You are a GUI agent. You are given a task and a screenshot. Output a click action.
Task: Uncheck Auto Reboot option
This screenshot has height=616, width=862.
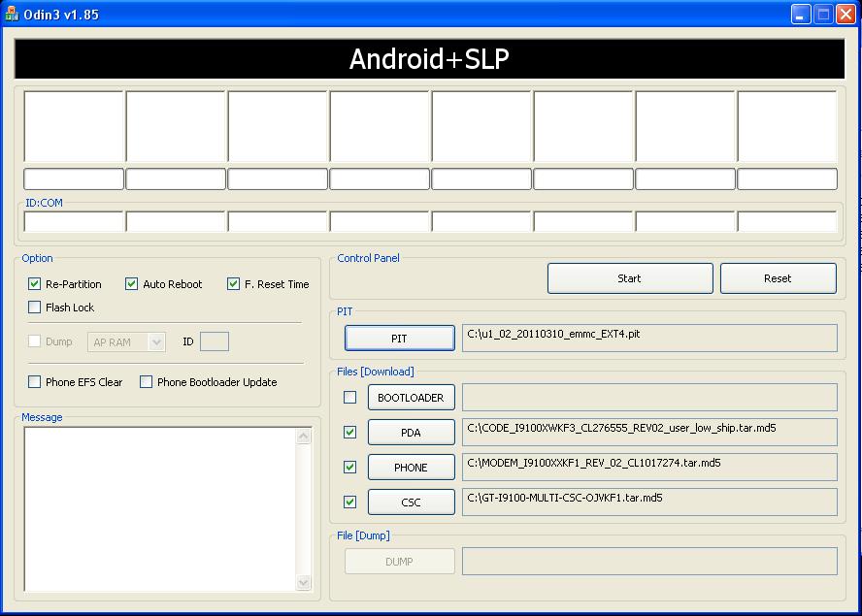pyautogui.click(x=131, y=283)
